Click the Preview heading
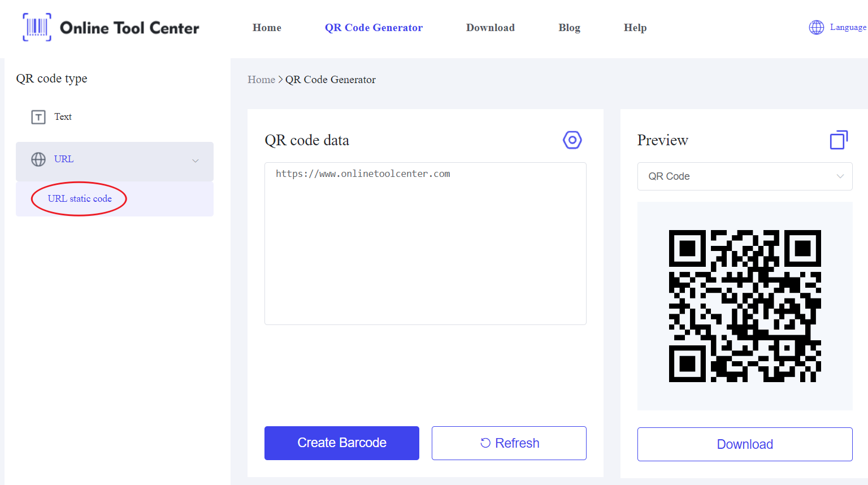Image resolution: width=868 pixels, height=485 pixels. pos(663,140)
